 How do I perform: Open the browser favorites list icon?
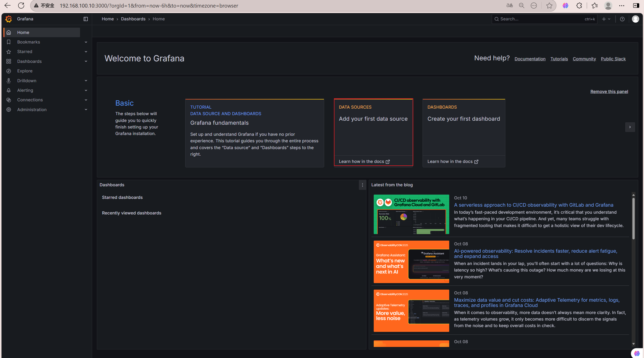595,6
